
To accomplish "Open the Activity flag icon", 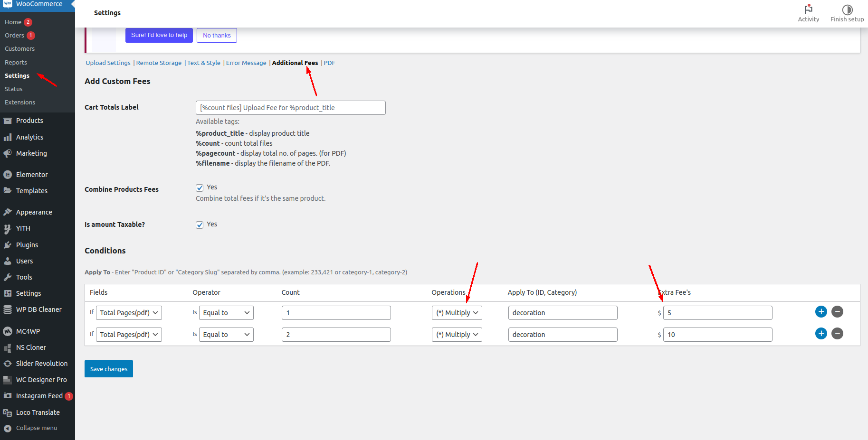I will tap(808, 9).
